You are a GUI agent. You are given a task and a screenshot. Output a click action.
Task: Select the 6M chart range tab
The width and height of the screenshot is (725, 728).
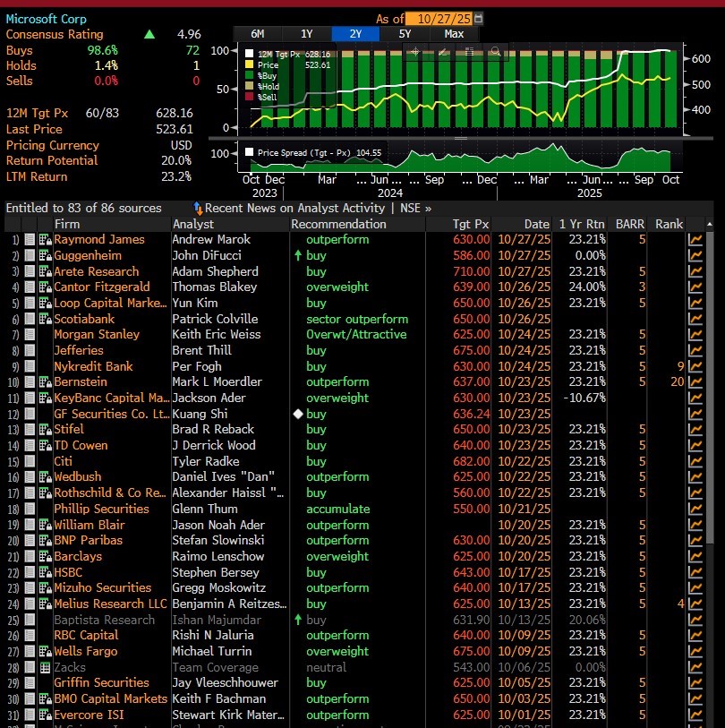click(x=257, y=33)
